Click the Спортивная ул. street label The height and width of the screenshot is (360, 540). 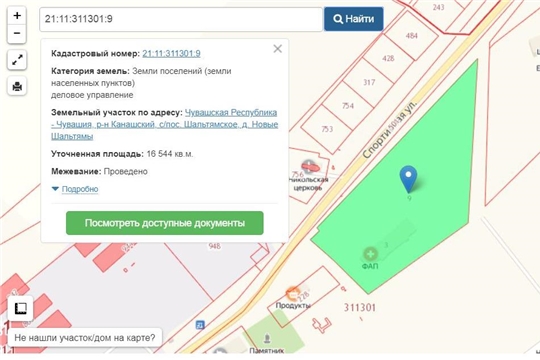click(390, 129)
